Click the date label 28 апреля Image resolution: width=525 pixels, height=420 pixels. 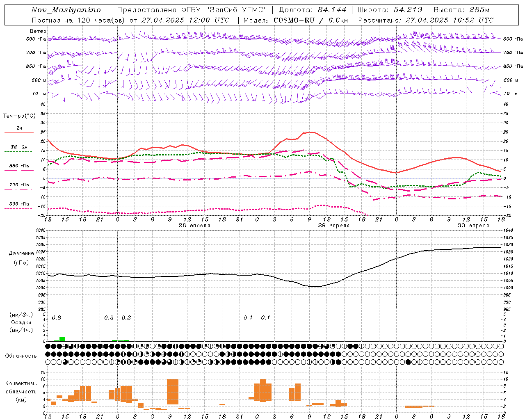pos(194,226)
